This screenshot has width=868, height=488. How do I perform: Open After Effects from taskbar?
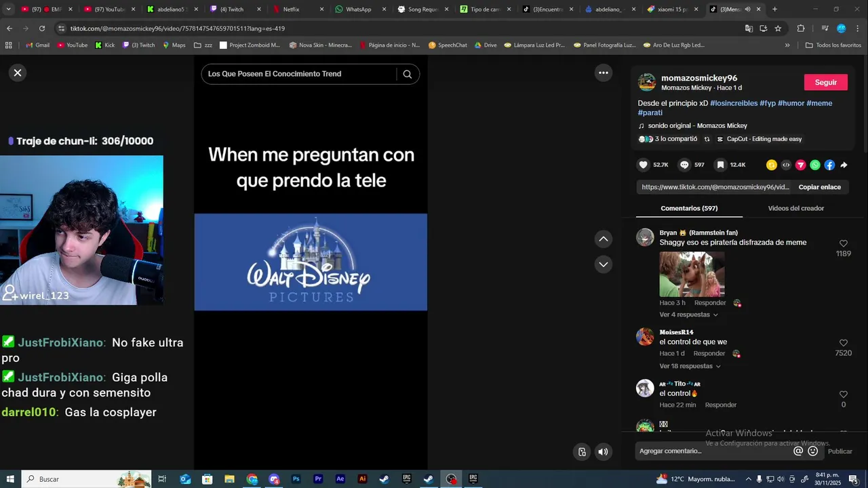point(340,479)
